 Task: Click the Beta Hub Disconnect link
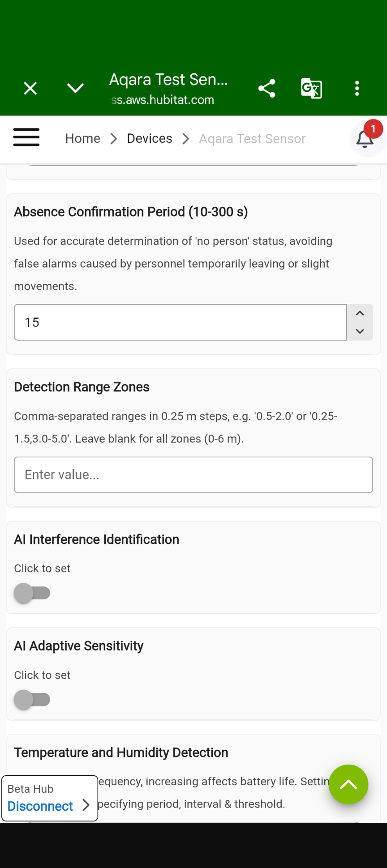(40, 806)
